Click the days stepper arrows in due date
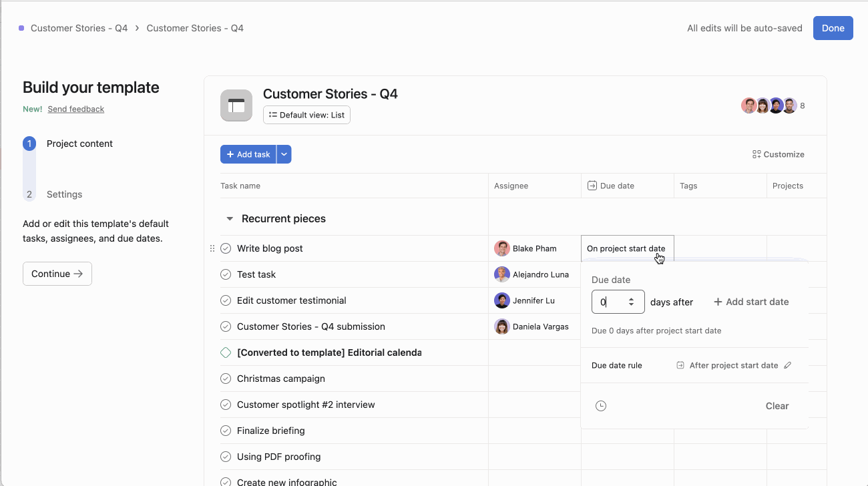868x486 pixels. (632, 302)
